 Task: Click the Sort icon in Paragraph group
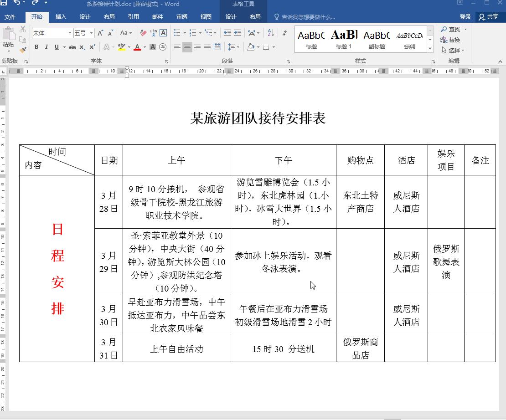[x=270, y=32]
